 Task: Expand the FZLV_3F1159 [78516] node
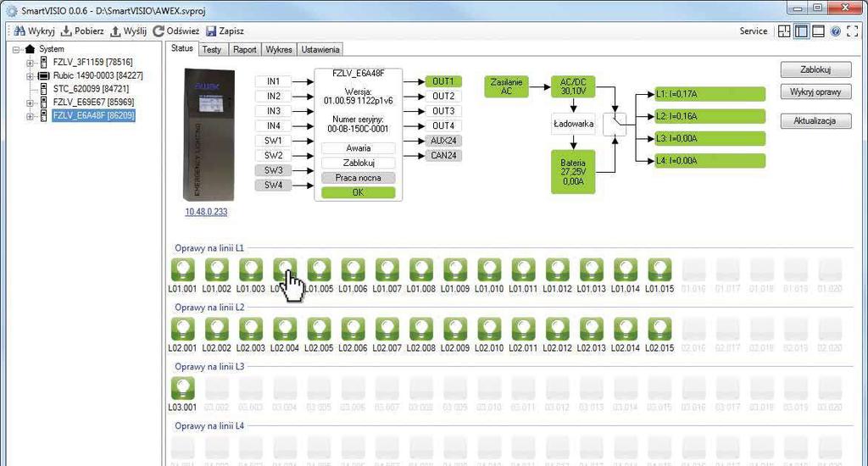(x=30, y=63)
